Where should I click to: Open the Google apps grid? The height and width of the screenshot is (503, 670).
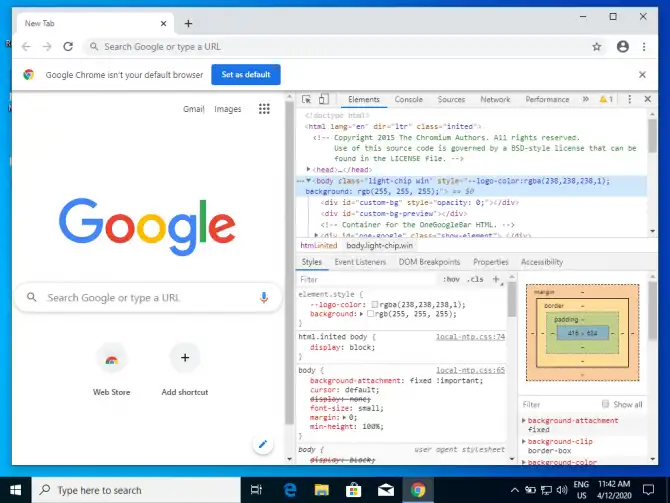tap(264, 109)
